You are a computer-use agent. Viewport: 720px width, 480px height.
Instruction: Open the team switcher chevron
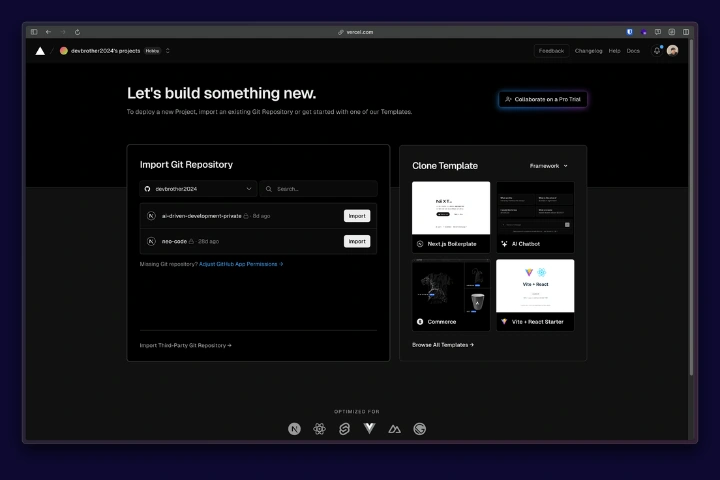pyautogui.click(x=168, y=51)
